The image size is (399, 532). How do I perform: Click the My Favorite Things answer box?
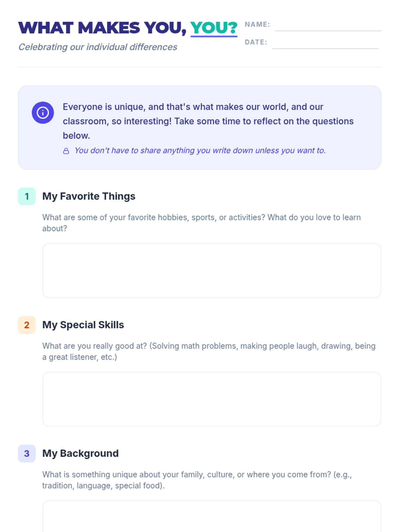point(211,271)
